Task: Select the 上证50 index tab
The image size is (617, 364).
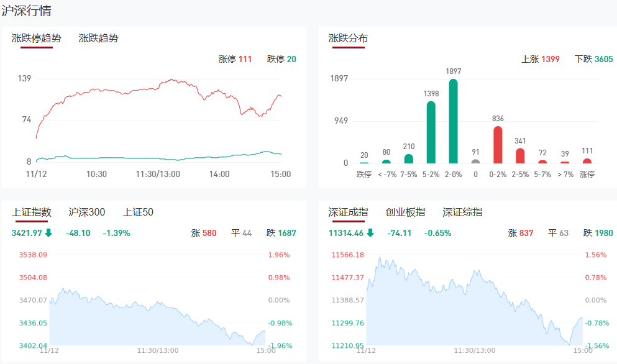Action: (x=138, y=212)
